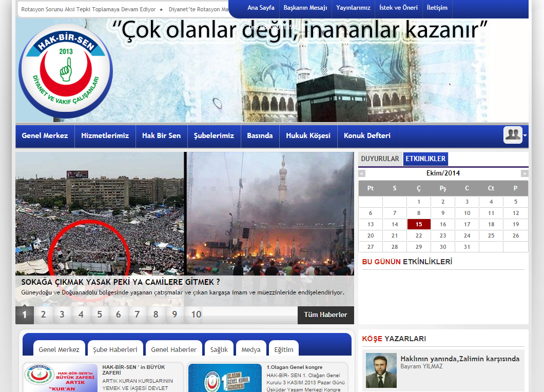Open the user accounts icon menu
Screen dimensions: 544x392
point(513,135)
